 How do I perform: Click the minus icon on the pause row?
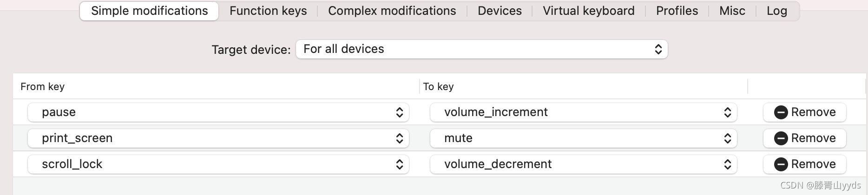(781, 112)
